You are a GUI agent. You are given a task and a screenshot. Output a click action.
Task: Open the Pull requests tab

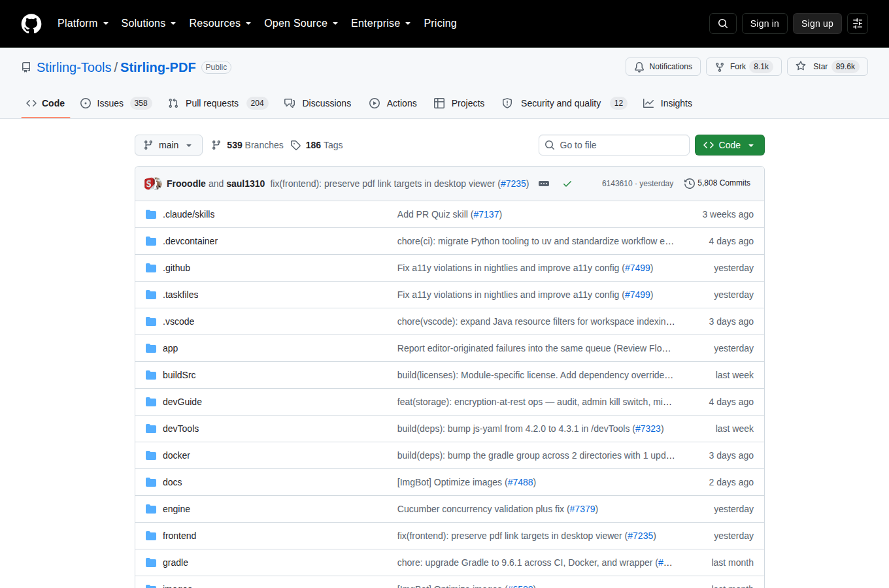[218, 103]
